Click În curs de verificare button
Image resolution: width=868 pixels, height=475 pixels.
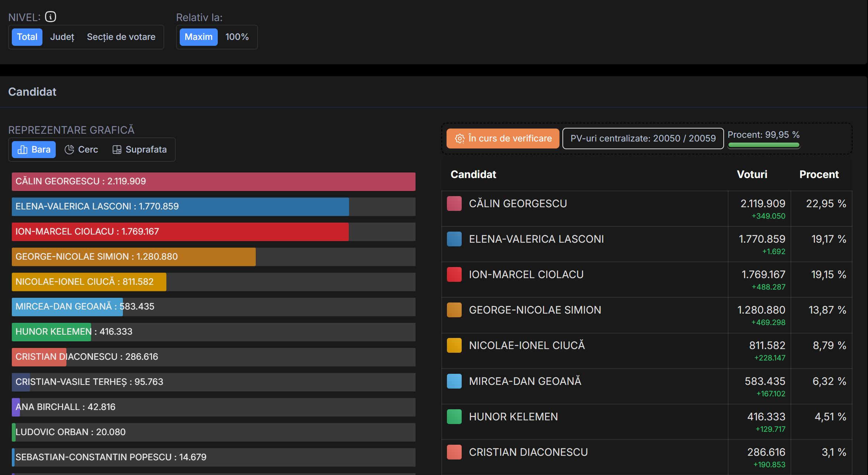click(503, 139)
